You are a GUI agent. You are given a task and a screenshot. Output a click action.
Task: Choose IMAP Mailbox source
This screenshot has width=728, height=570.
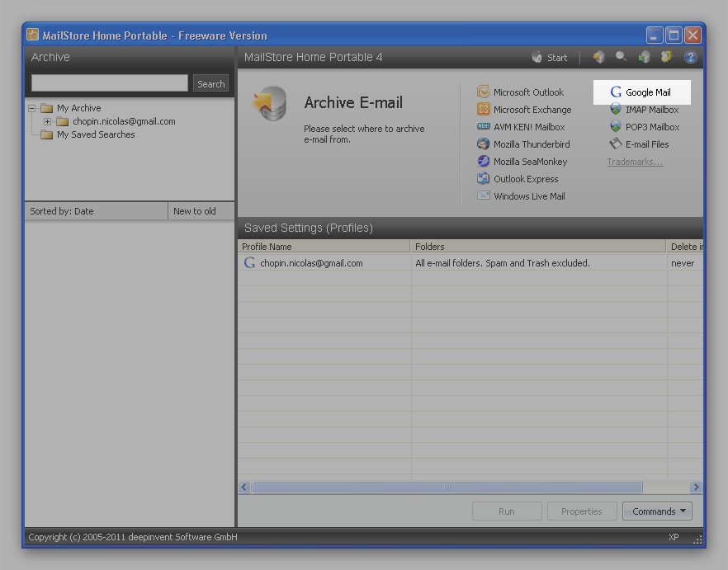point(644,110)
